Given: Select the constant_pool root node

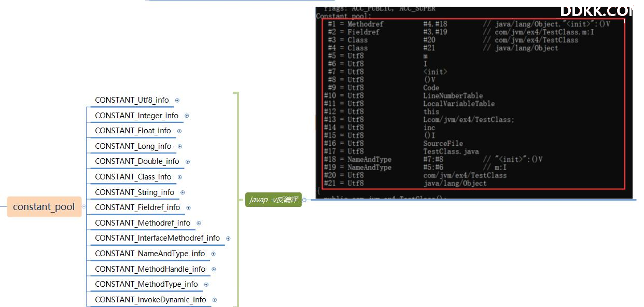Looking at the screenshot, I should [44, 206].
